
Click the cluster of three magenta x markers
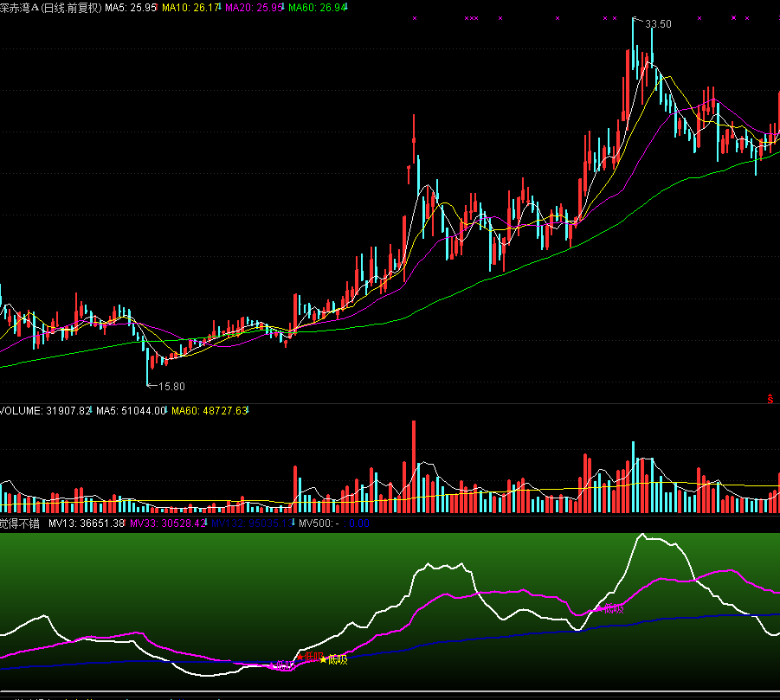[471, 18]
